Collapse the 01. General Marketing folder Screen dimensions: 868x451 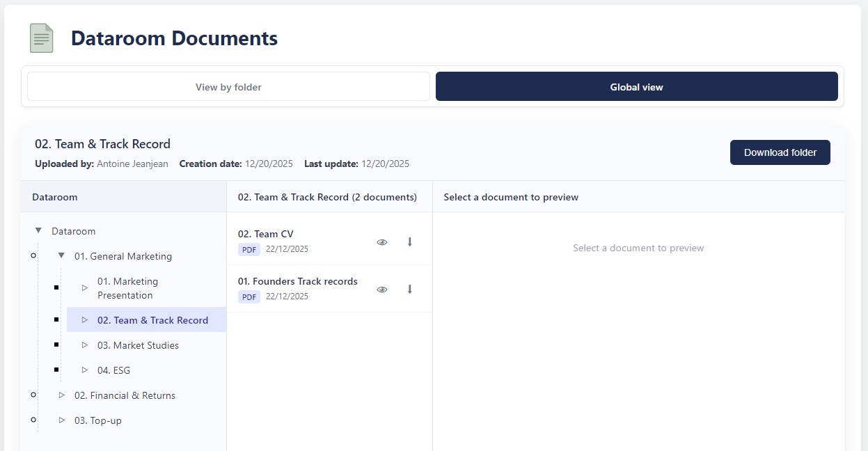[61, 256]
